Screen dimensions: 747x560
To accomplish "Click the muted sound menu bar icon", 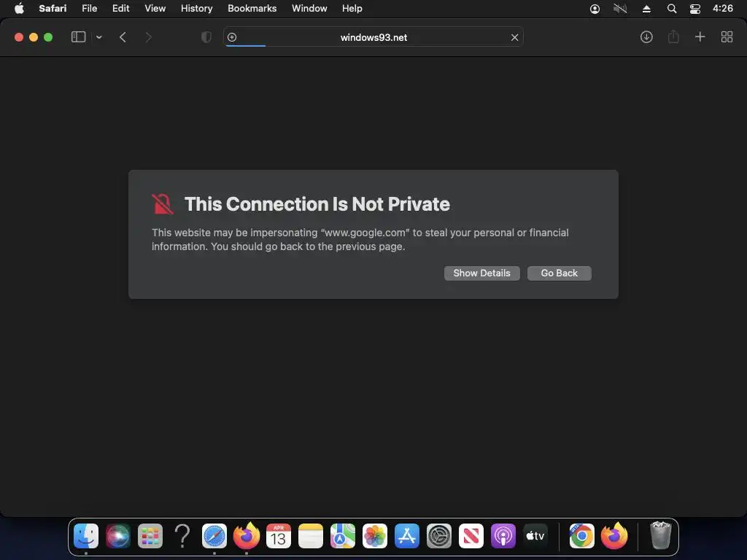I will 620,9.
